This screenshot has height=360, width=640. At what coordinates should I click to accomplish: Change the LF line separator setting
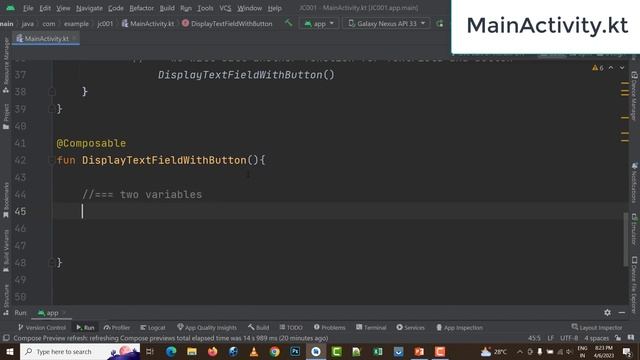(x=551, y=338)
